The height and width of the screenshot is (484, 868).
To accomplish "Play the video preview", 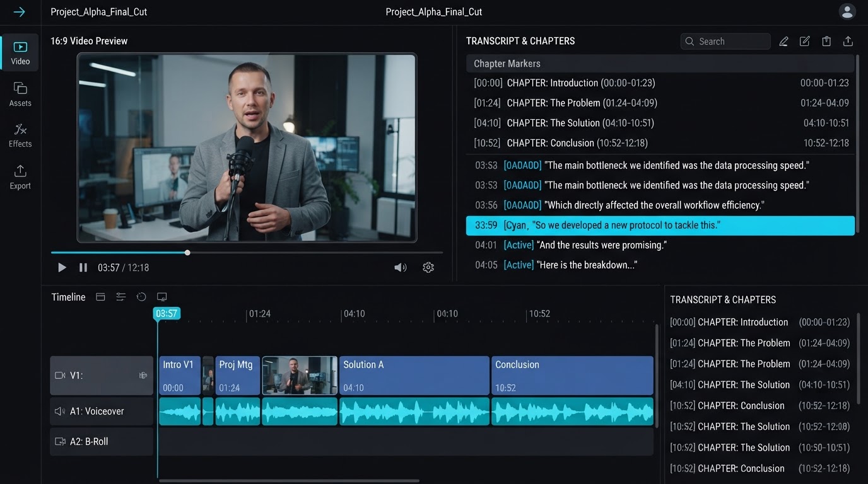I will coord(62,268).
